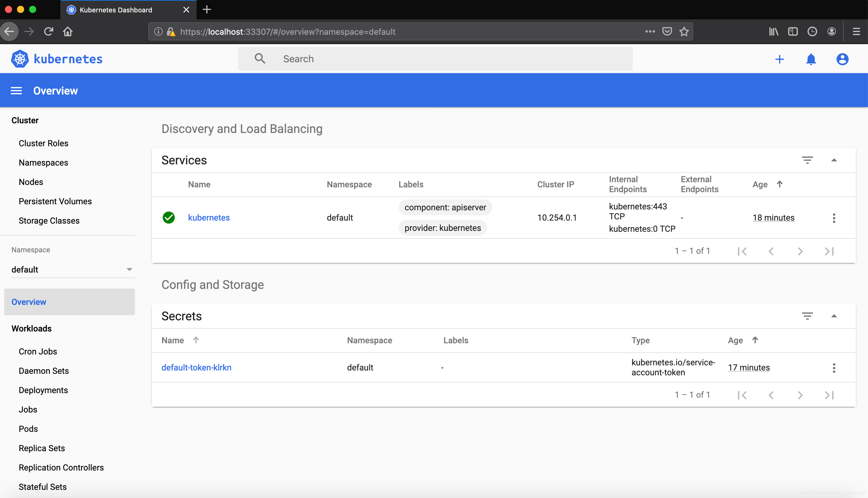Click the plus create resource icon
Screen dimensions: 868x498
(x=779, y=59)
